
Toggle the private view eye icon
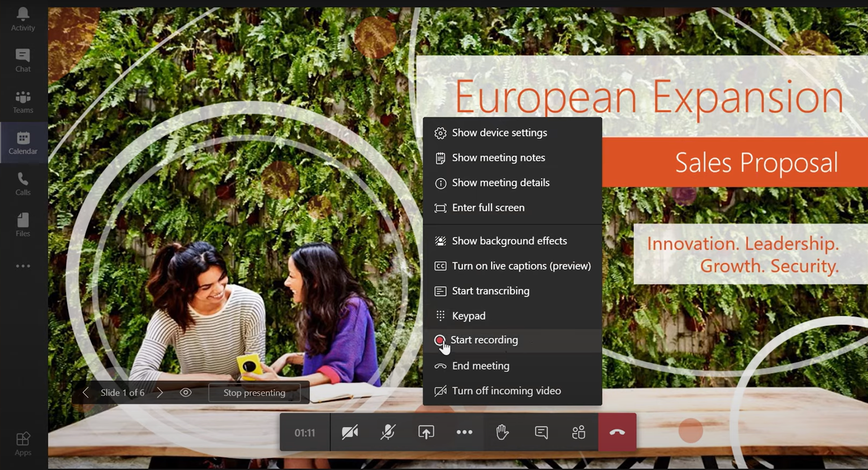(186, 392)
